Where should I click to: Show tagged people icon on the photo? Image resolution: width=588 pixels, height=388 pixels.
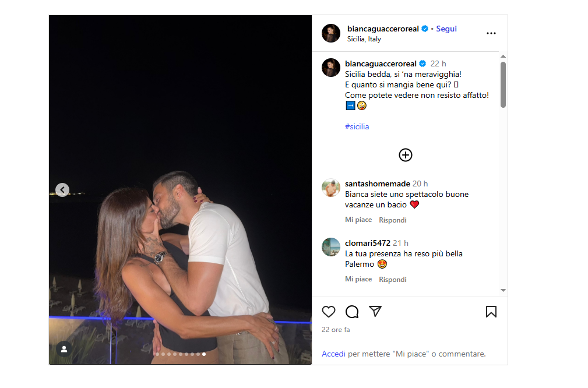64,349
